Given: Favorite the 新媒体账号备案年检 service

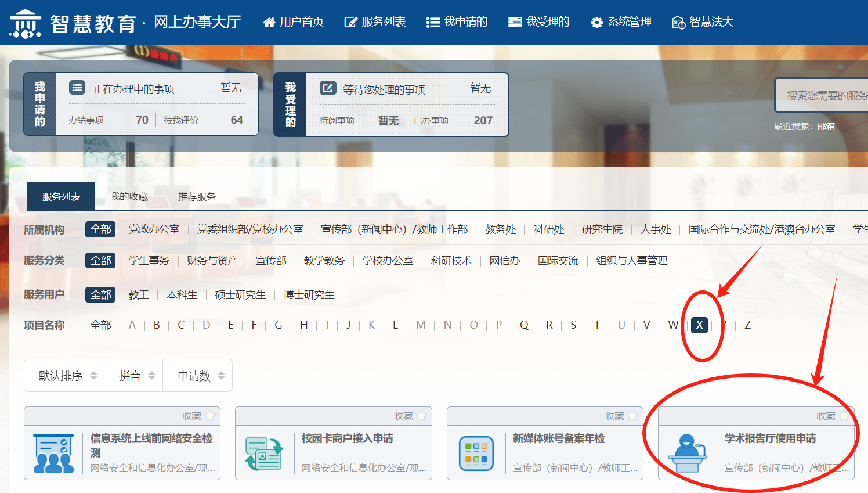Looking at the screenshot, I should pyautogui.click(x=632, y=416).
